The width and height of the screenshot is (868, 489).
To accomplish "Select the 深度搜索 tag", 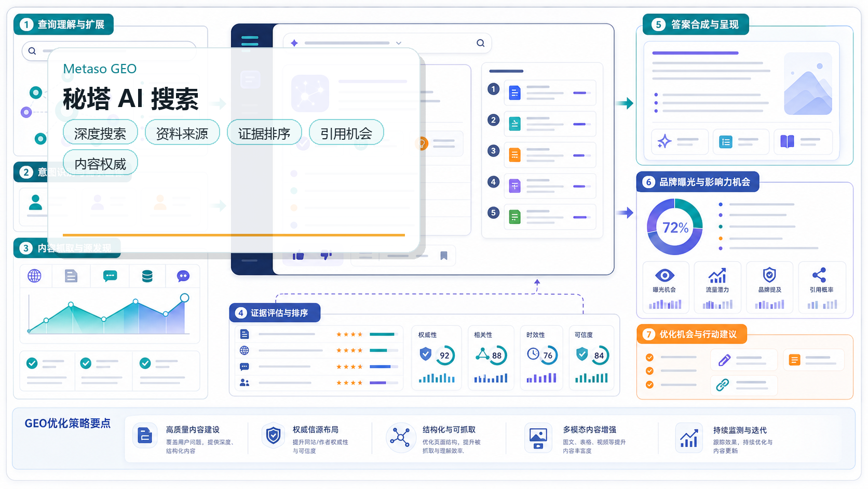I will point(100,133).
